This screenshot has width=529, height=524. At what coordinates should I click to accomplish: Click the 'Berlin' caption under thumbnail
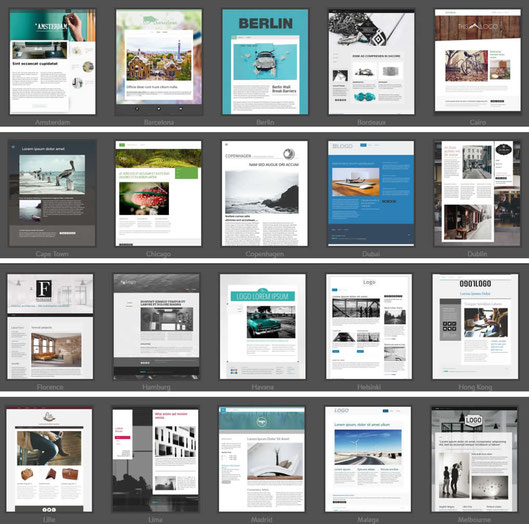[x=265, y=122]
